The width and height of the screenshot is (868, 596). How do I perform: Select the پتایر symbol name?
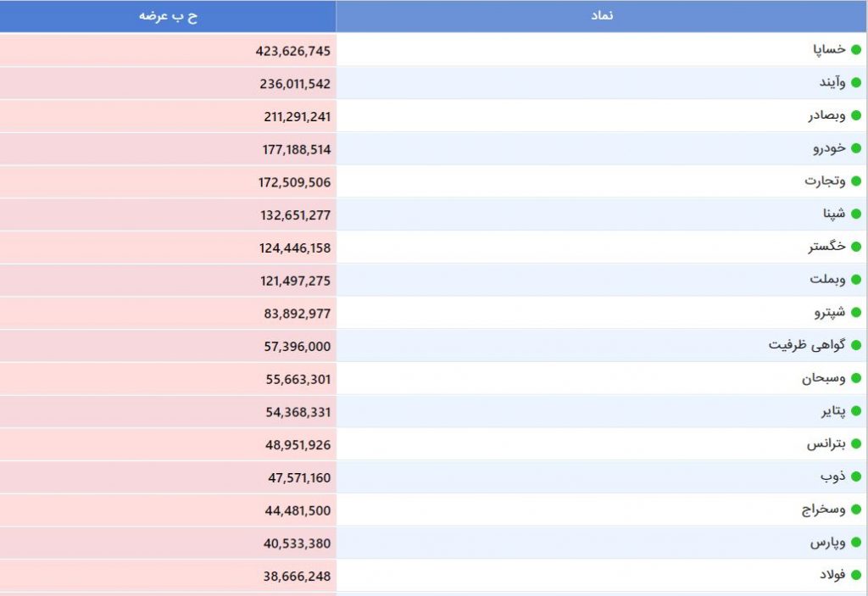click(833, 411)
